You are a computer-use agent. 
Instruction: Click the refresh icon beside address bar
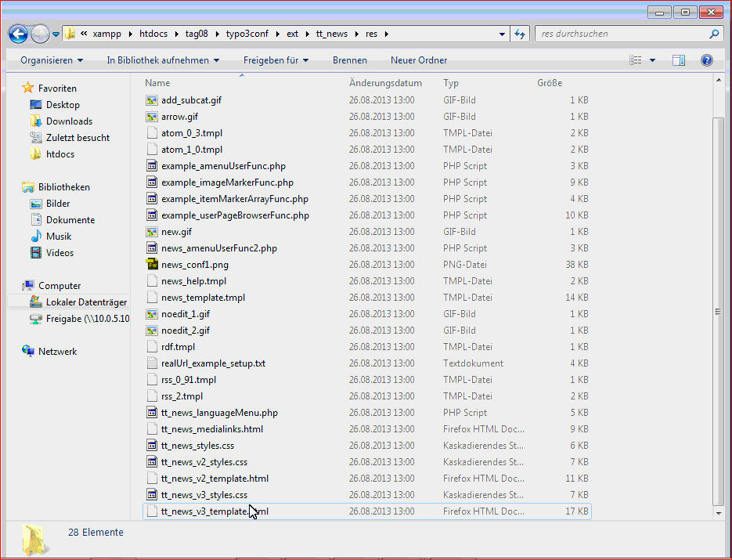pos(520,34)
